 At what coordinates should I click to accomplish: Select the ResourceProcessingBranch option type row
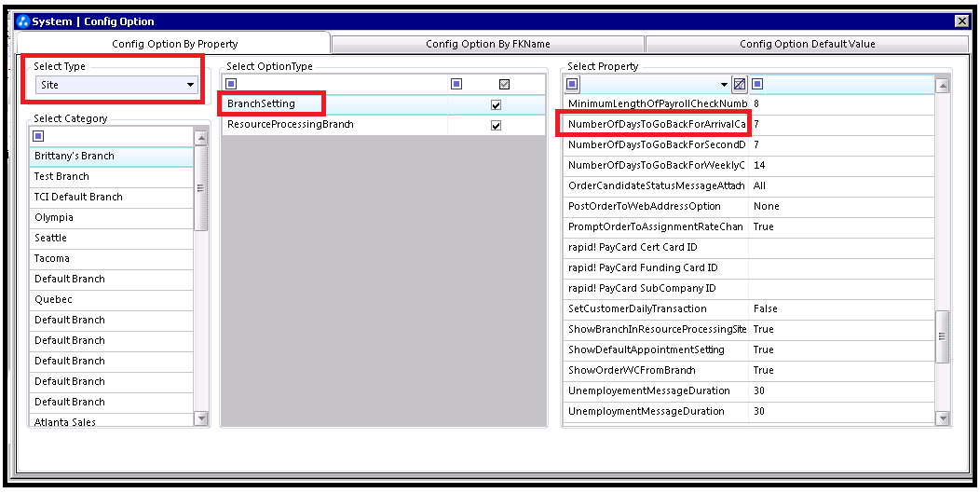pos(384,125)
